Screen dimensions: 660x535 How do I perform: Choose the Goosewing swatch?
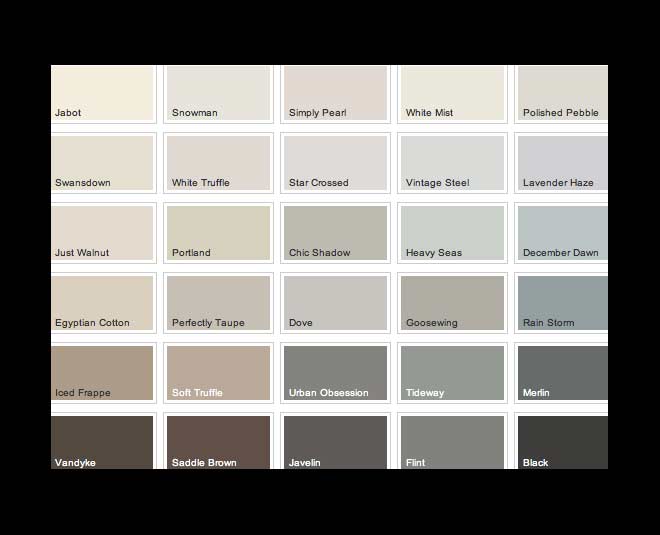pyautogui.click(x=452, y=303)
